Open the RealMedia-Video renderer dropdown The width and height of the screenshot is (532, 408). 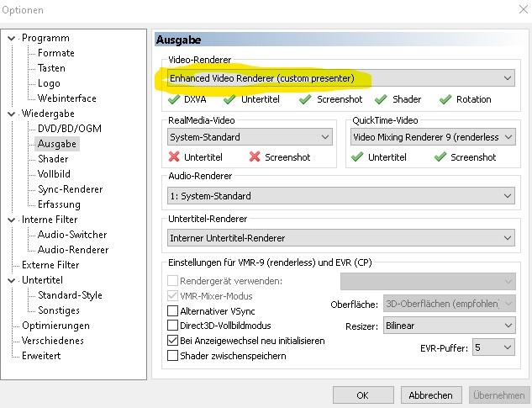click(250, 137)
